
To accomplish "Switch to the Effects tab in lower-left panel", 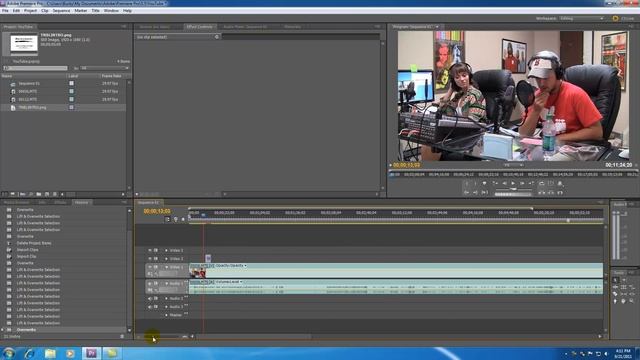I will (60, 202).
